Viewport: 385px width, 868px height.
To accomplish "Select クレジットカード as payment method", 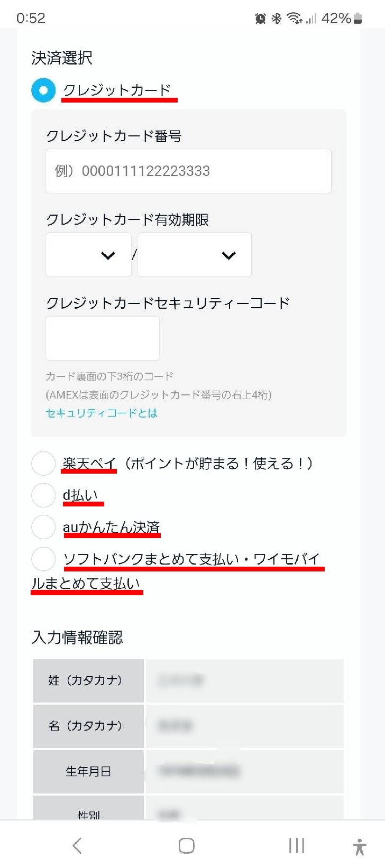I will click(x=43, y=90).
